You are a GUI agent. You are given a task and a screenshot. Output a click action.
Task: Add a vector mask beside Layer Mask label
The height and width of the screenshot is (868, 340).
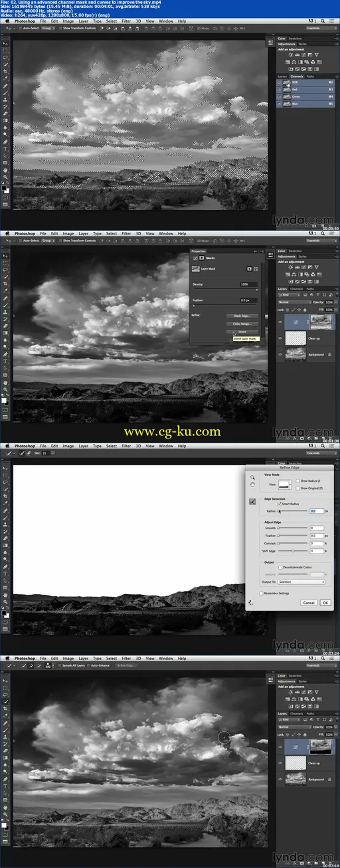257,269
